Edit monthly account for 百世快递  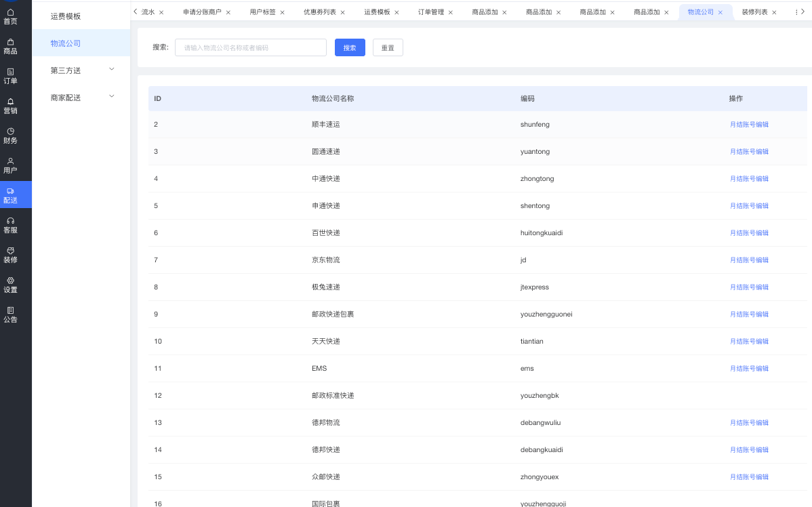pyautogui.click(x=749, y=233)
